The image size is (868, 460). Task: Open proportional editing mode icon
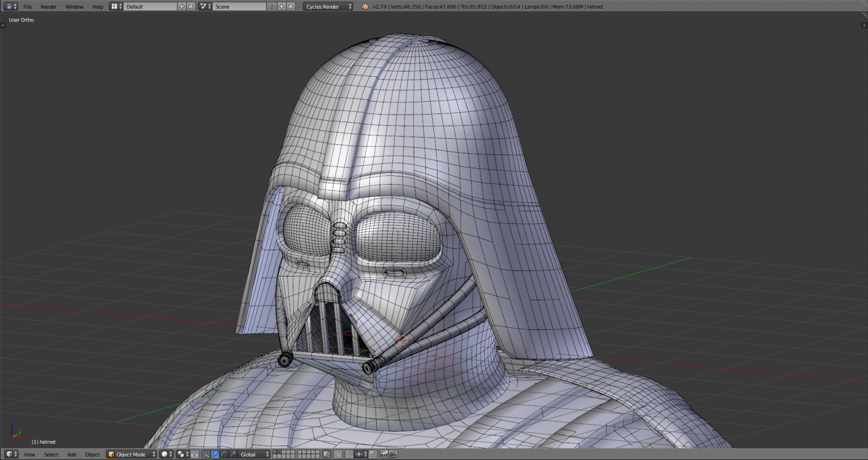tap(339, 454)
